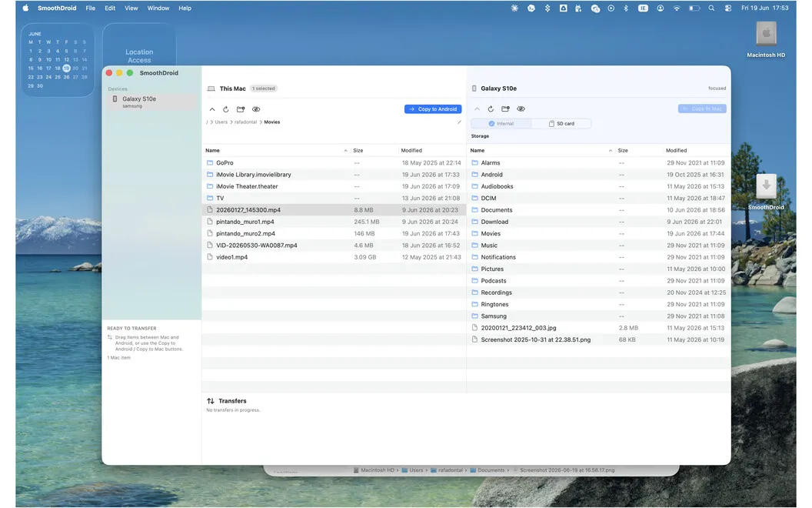Open Spotlight search in menu bar
This screenshot has height=508, width=812.
711,8
